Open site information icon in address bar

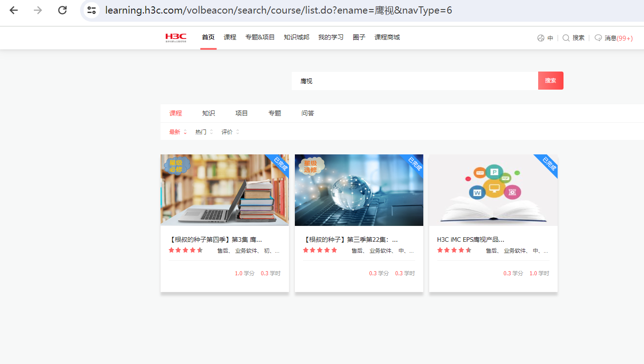click(91, 10)
